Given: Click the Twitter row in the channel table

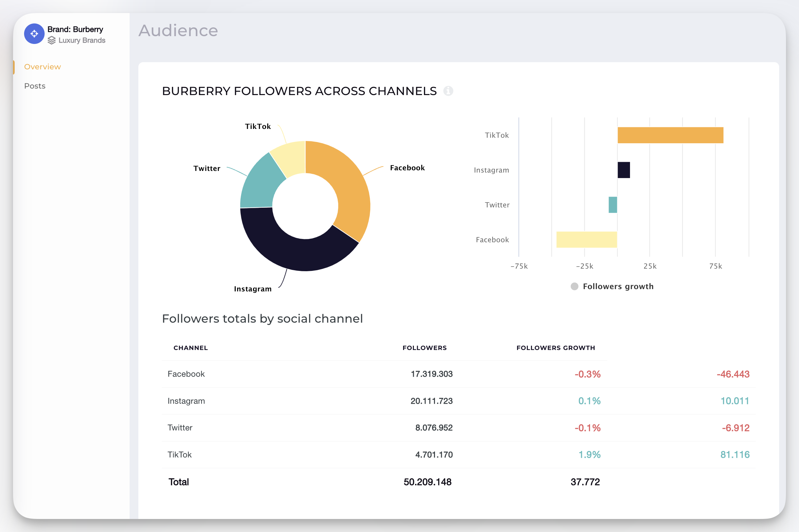Looking at the screenshot, I should click(x=459, y=427).
